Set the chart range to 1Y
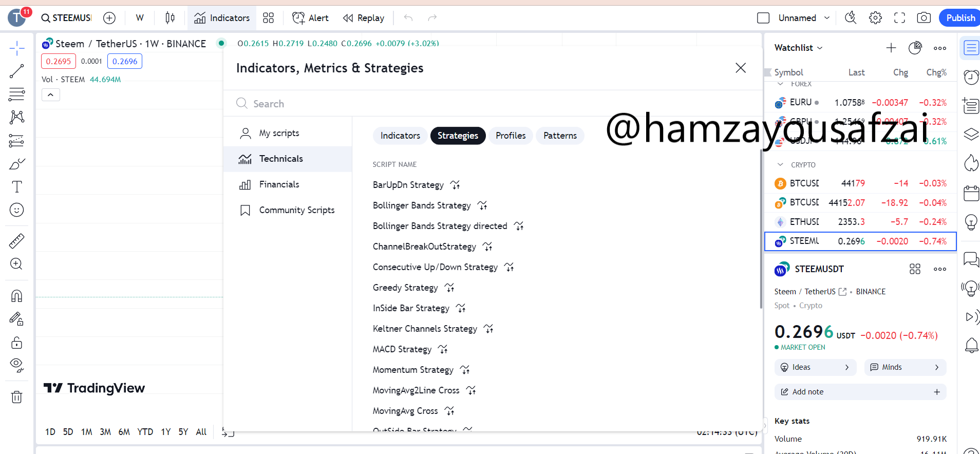The width and height of the screenshot is (980, 454). tap(166, 432)
